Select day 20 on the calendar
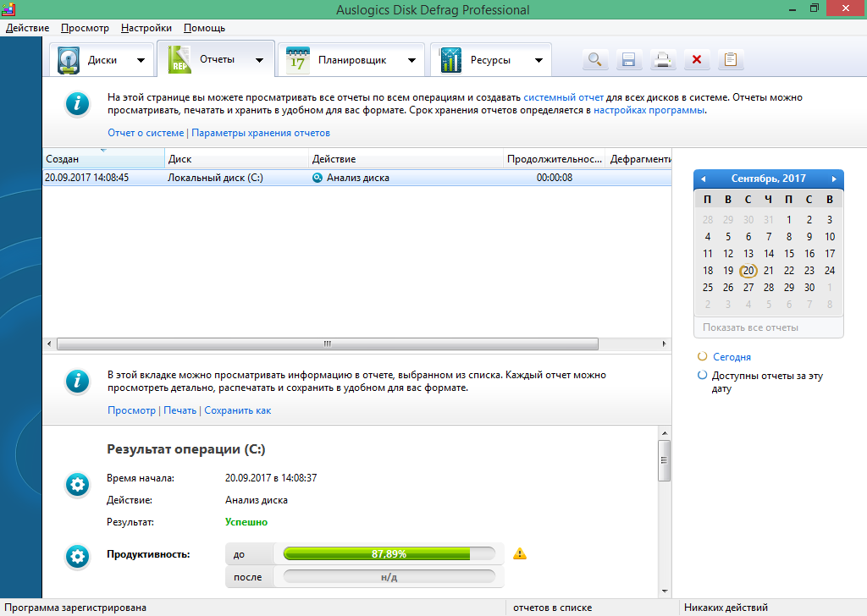867x616 pixels. (748, 270)
